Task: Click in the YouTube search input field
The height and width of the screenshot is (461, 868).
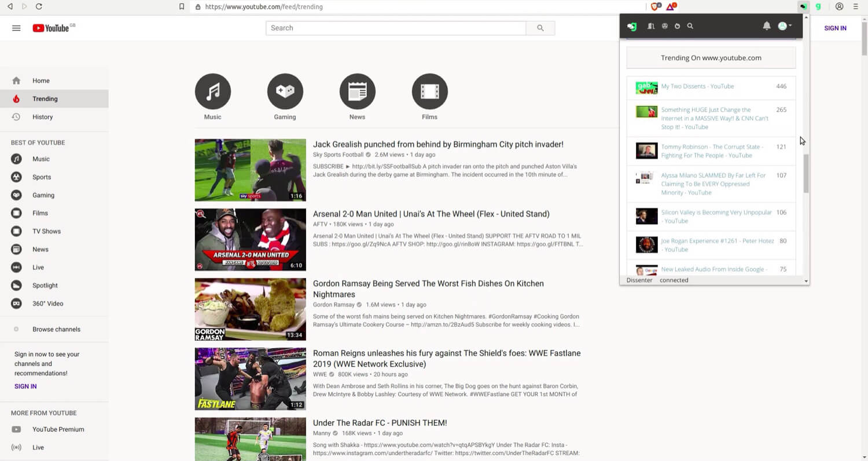Action: (396, 28)
